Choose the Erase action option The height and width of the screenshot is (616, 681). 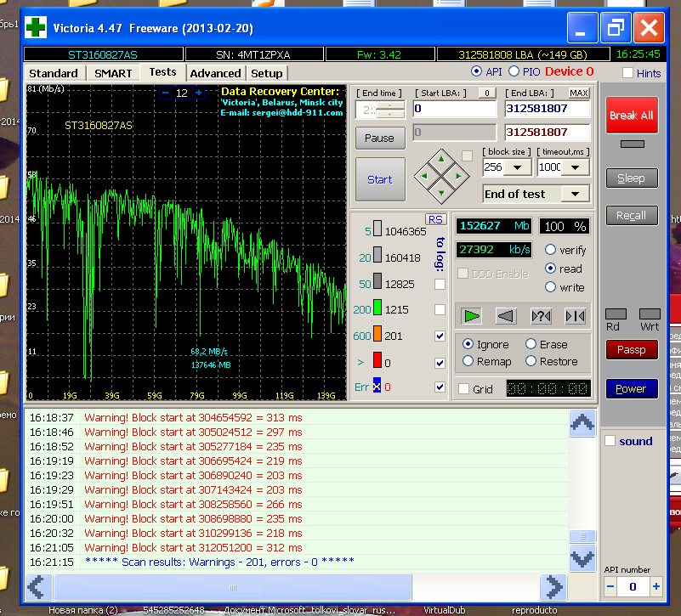pos(531,344)
